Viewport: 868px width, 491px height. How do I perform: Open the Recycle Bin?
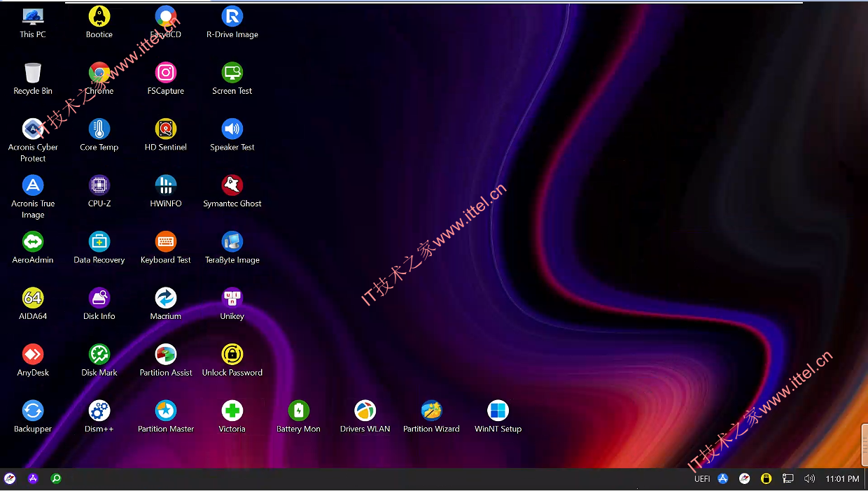pos(33,78)
